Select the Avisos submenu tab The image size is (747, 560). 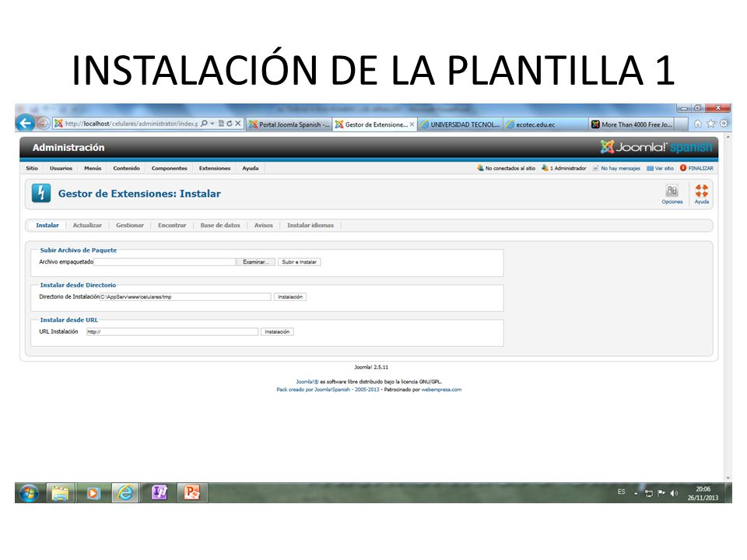coord(264,226)
